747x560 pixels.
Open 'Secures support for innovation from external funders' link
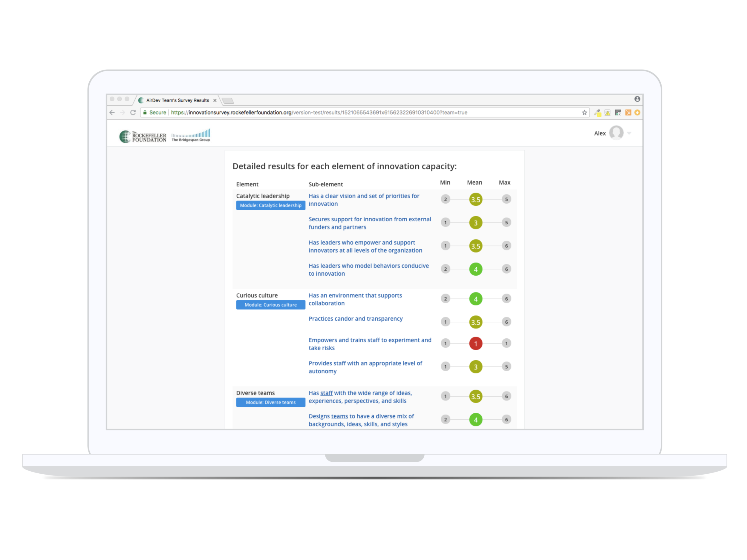(x=370, y=223)
